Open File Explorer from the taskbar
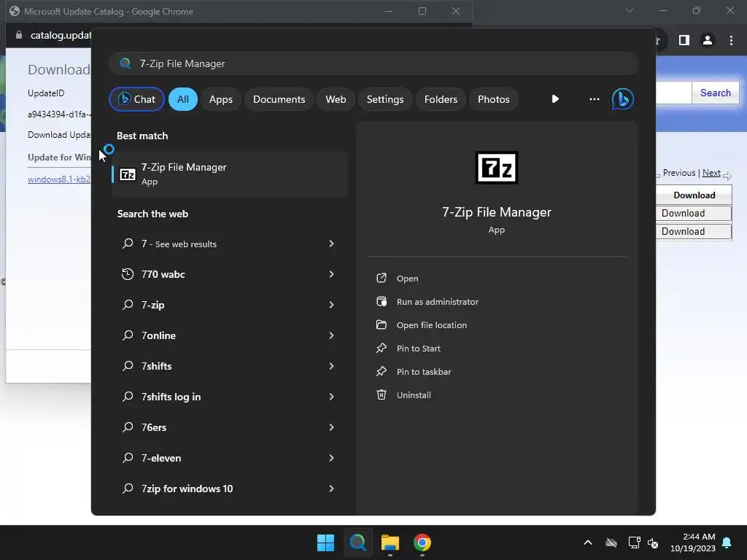The height and width of the screenshot is (560, 747). coord(390,542)
